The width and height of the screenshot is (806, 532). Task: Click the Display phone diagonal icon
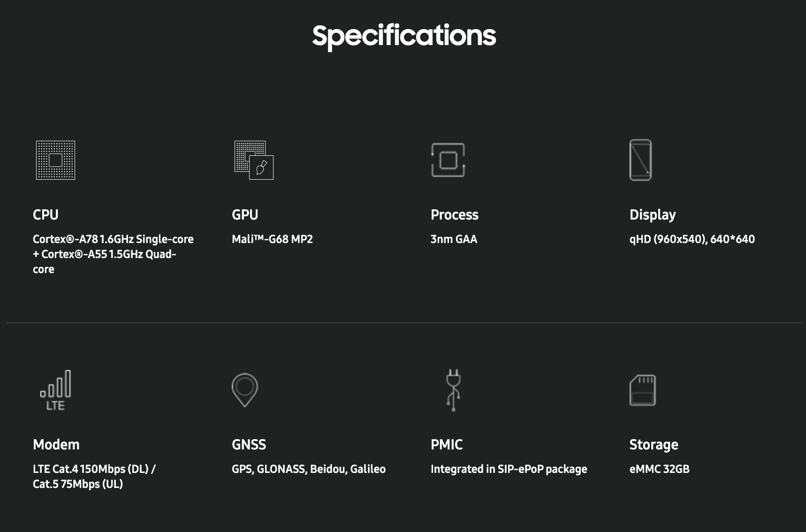pyautogui.click(x=640, y=160)
